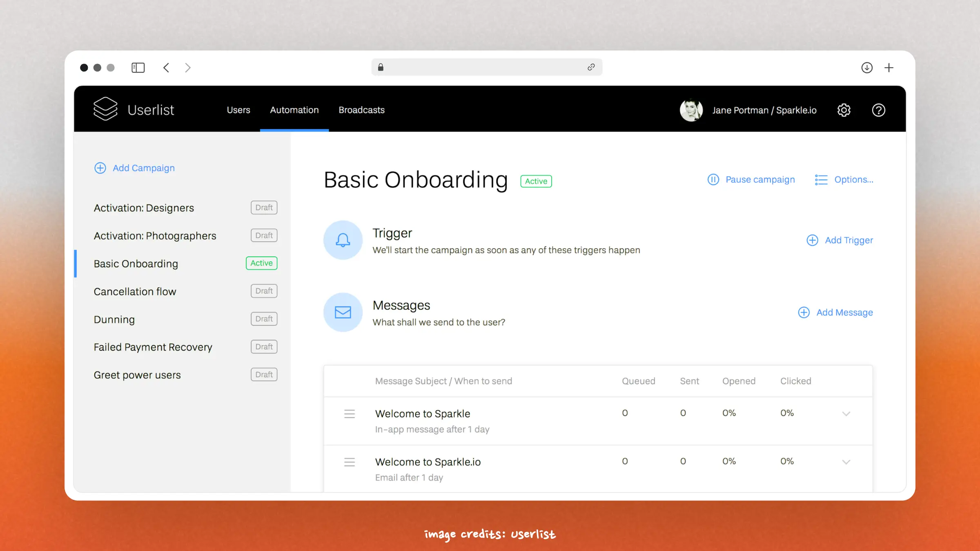This screenshot has height=551, width=980.
Task: Open the settings gear in the top bar
Action: pyautogui.click(x=844, y=110)
